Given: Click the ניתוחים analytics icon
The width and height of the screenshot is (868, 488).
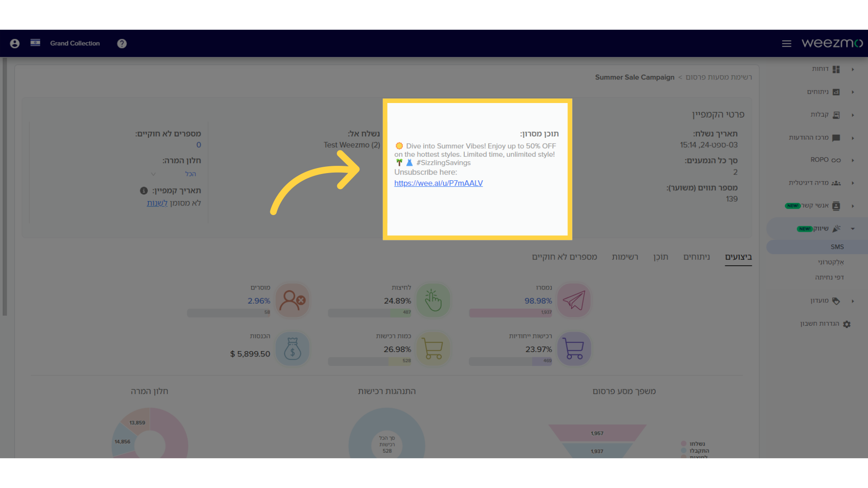Looking at the screenshot, I should tap(836, 92).
